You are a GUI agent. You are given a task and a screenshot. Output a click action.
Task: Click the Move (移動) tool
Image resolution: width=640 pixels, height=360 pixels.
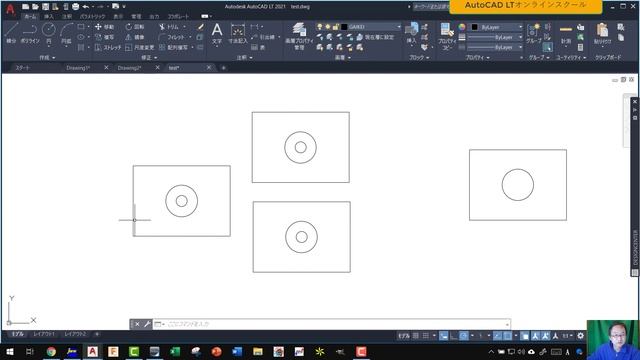click(104, 27)
